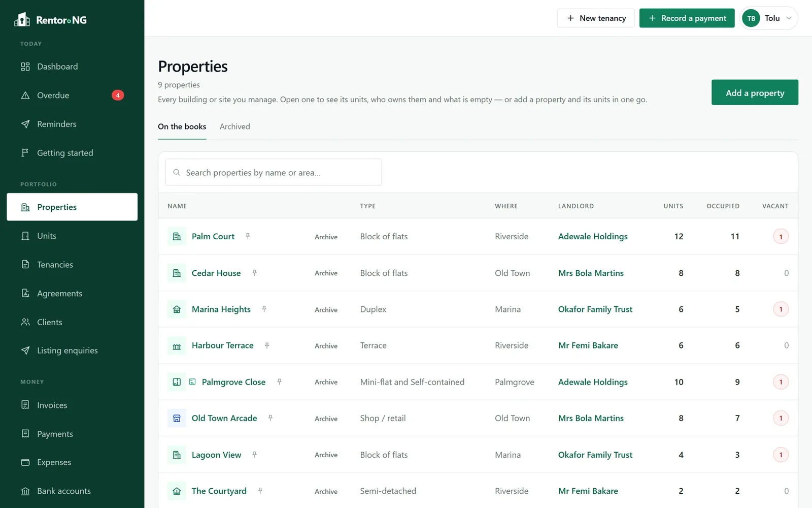
Task: Click the search magnifier icon
Action: (x=177, y=173)
